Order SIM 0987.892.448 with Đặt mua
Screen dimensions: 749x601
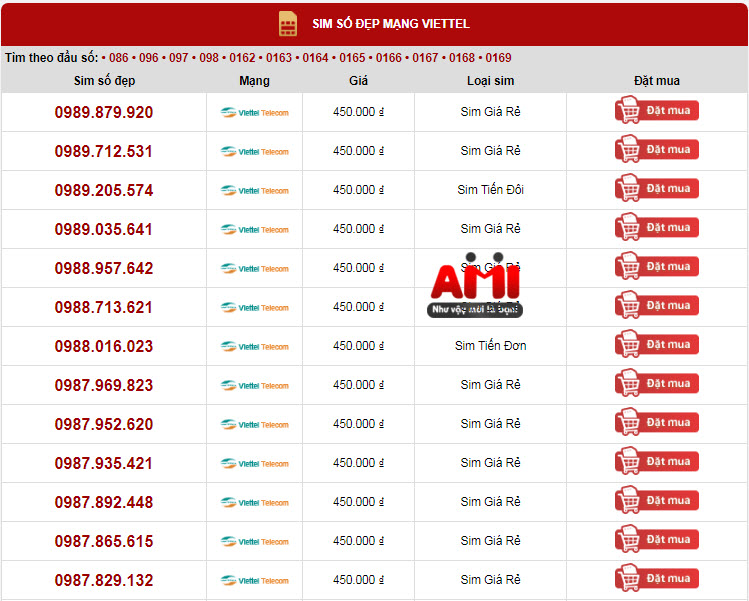(x=657, y=501)
